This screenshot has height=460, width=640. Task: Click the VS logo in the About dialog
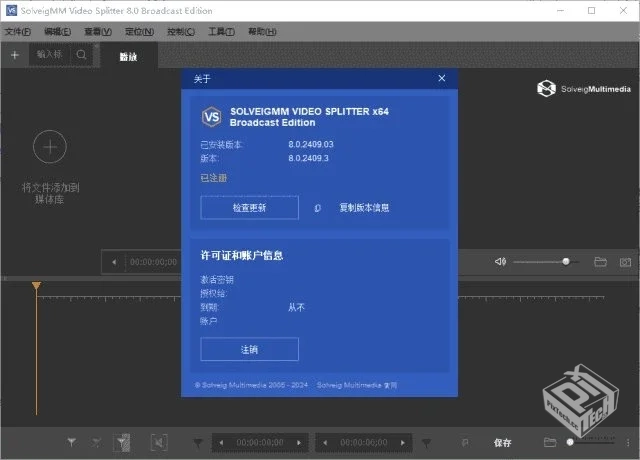click(212, 117)
